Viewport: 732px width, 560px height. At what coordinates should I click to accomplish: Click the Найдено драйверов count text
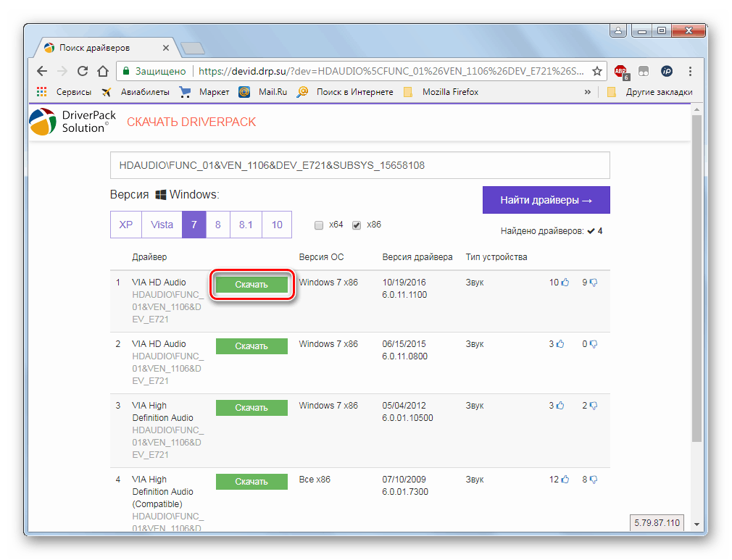552,231
